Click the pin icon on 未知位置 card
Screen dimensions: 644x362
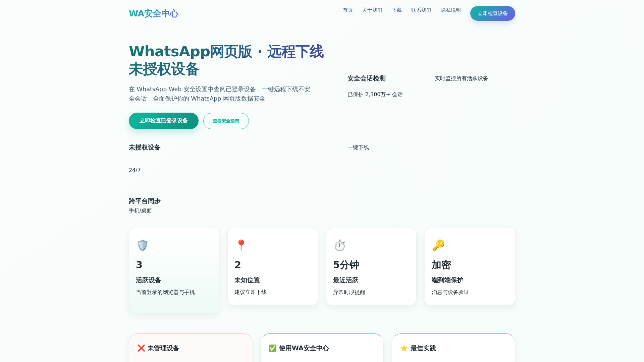tap(241, 245)
